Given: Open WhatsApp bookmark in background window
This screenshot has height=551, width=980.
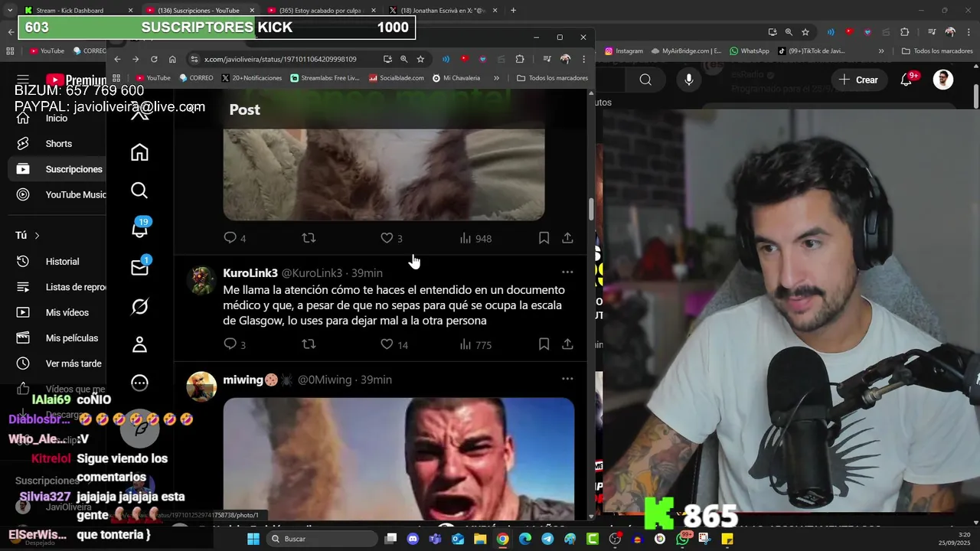Looking at the screenshot, I should pos(749,51).
